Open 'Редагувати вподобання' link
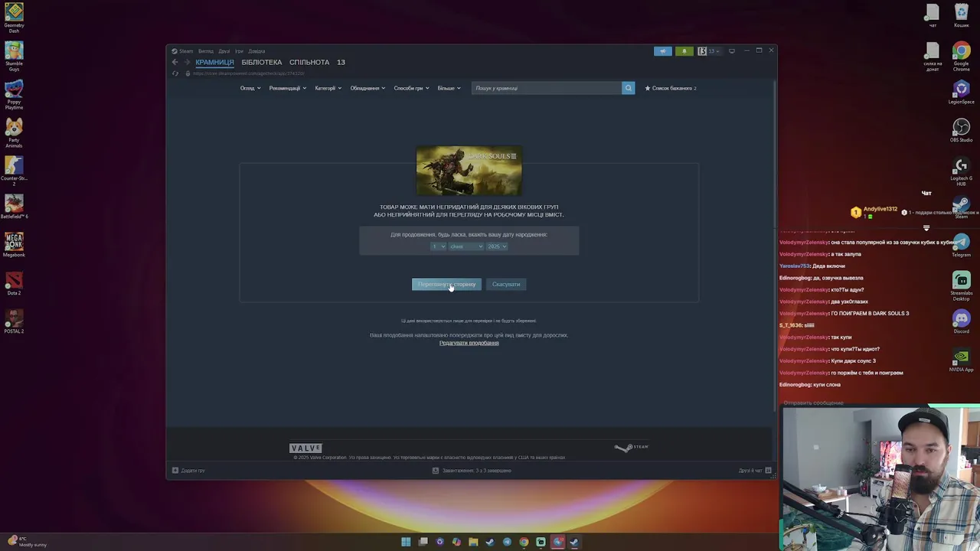 pos(469,343)
